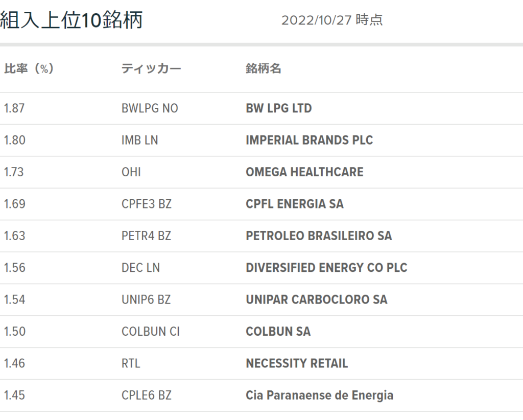Click the 組入上位10銘柄 section heading
The width and height of the screenshot is (523, 420).
coord(72,20)
